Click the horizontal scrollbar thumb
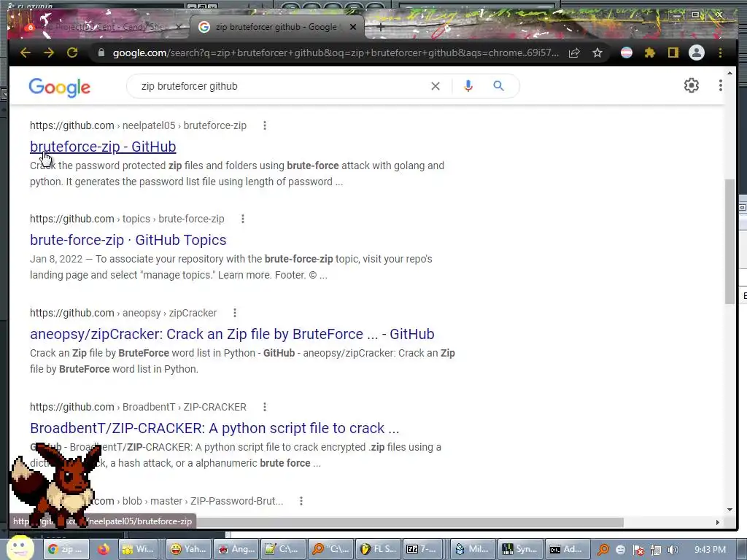The image size is (747, 560). point(410,522)
